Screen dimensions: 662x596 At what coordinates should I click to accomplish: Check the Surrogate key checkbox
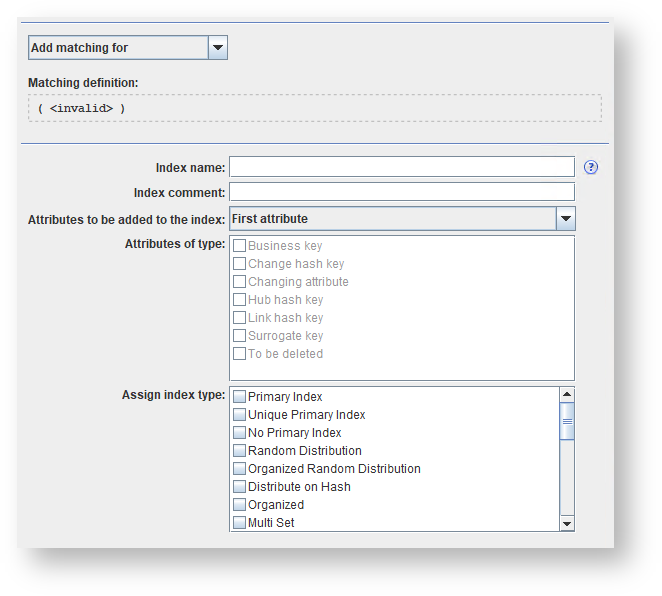coord(240,336)
